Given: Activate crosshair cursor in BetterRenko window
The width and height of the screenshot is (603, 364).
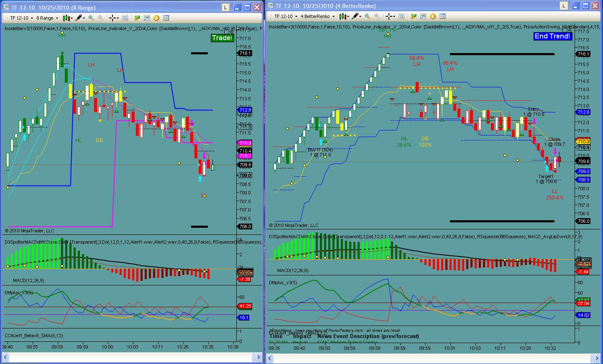Looking at the screenshot, I should pyautogui.click(x=388, y=16).
